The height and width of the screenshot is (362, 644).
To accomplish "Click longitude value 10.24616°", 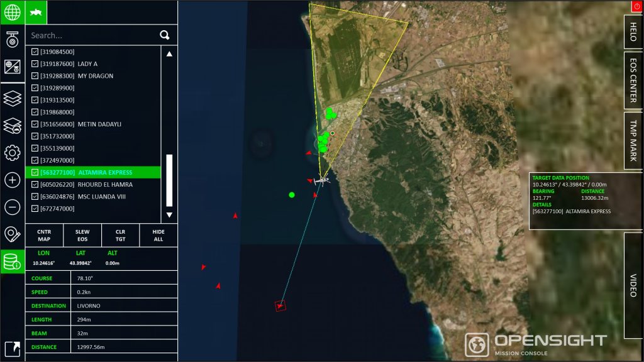I will coord(43,263).
